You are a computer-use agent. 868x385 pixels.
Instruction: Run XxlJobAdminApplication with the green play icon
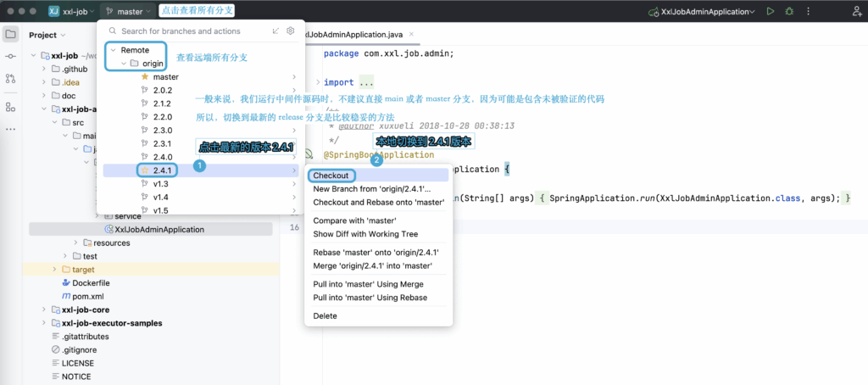pos(770,12)
